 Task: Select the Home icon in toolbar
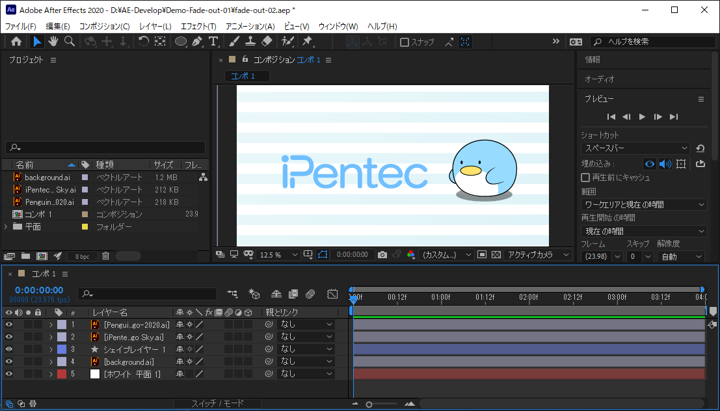16,42
